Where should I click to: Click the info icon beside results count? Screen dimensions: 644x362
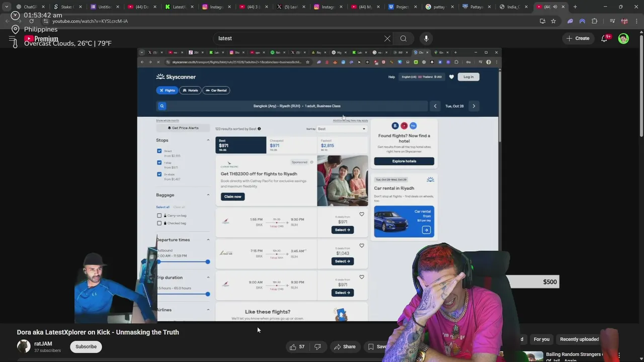259,129
